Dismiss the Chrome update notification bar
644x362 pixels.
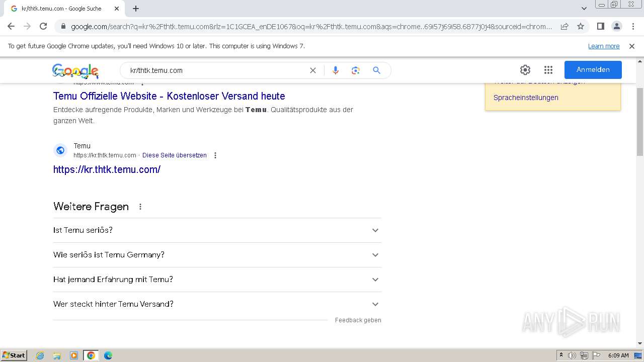632,46
